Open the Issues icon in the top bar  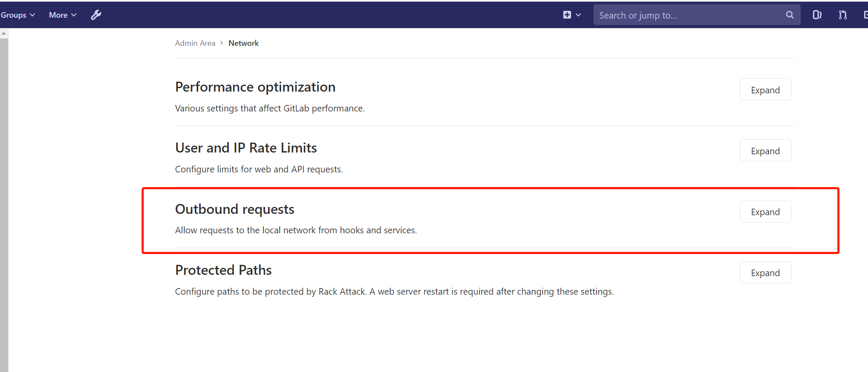pyautogui.click(x=817, y=15)
